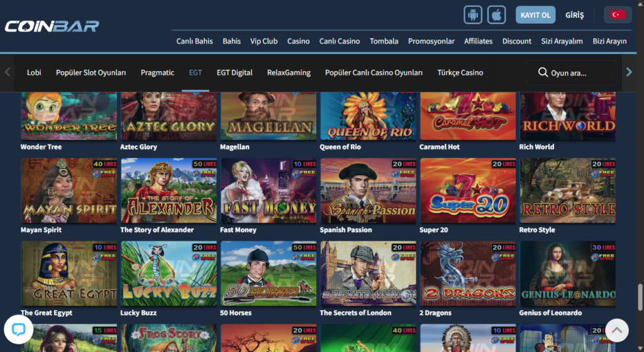Open the Promosyonlar menu item
The image size is (644, 352).
(431, 41)
